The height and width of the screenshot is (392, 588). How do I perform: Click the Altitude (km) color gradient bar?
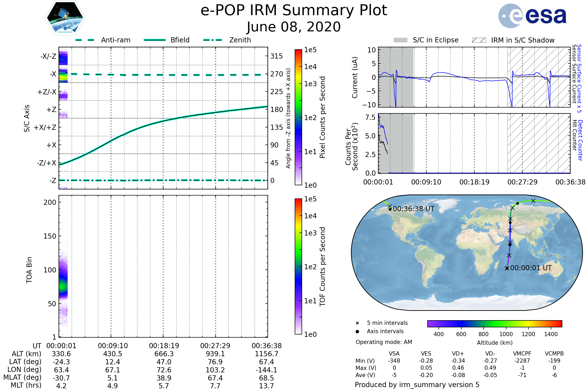(494, 323)
